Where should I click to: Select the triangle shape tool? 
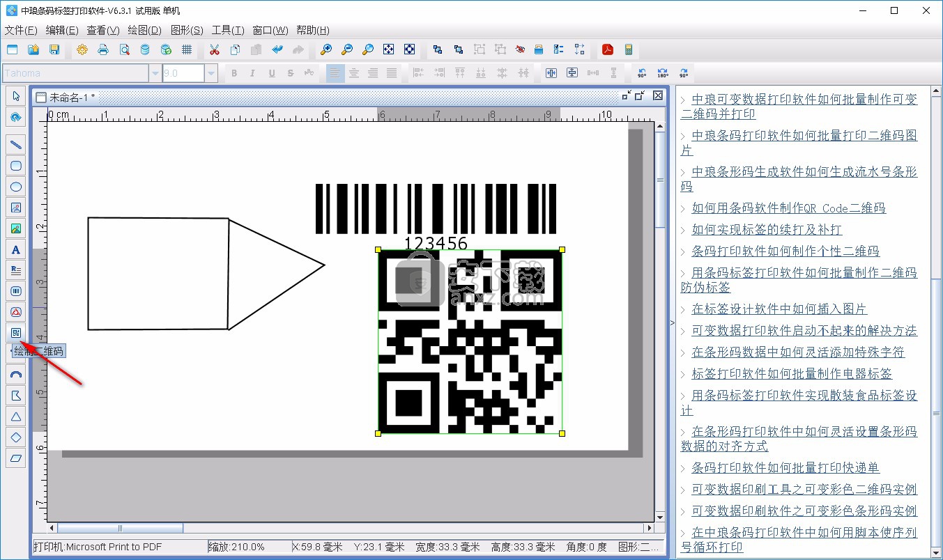(16, 417)
